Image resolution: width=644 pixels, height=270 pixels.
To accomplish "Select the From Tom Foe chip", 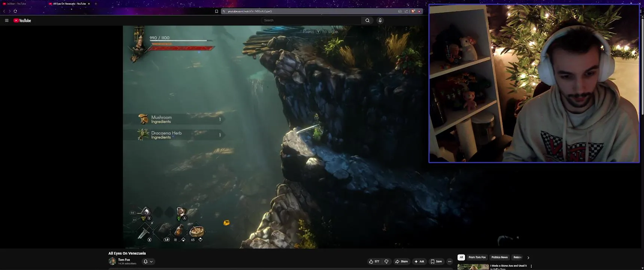I will tap(477, 257).
